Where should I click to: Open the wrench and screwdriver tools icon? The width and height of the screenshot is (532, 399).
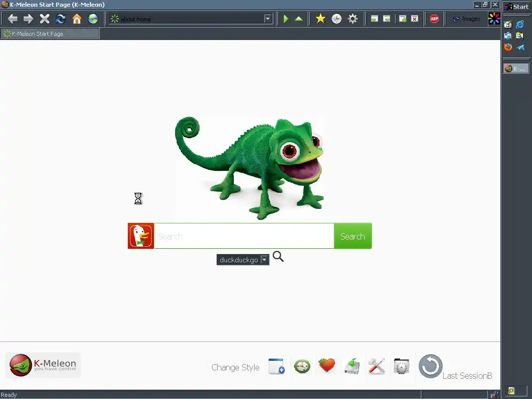tap(377, 366)
